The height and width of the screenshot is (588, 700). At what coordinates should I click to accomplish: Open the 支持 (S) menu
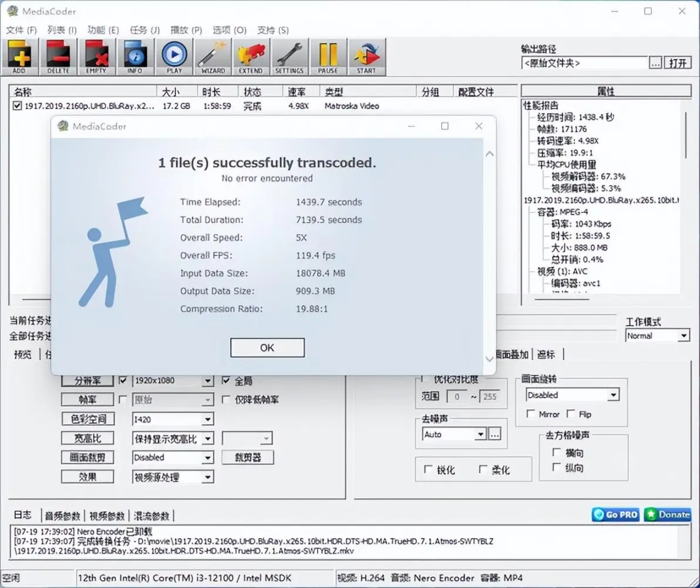272,30
